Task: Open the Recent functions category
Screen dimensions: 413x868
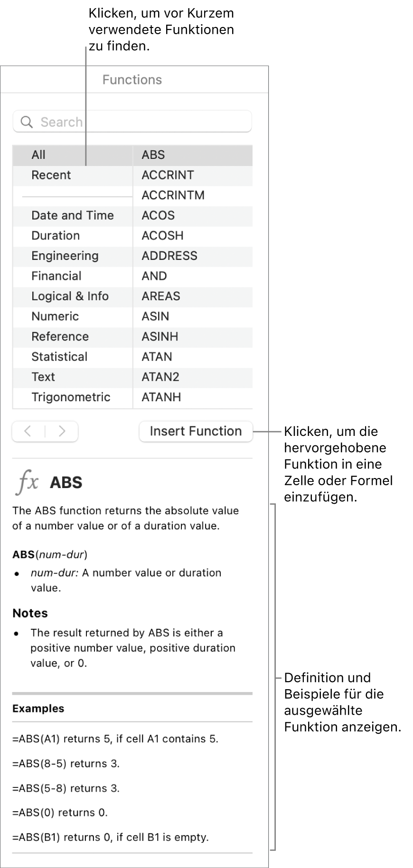Action: pos(51,175)
